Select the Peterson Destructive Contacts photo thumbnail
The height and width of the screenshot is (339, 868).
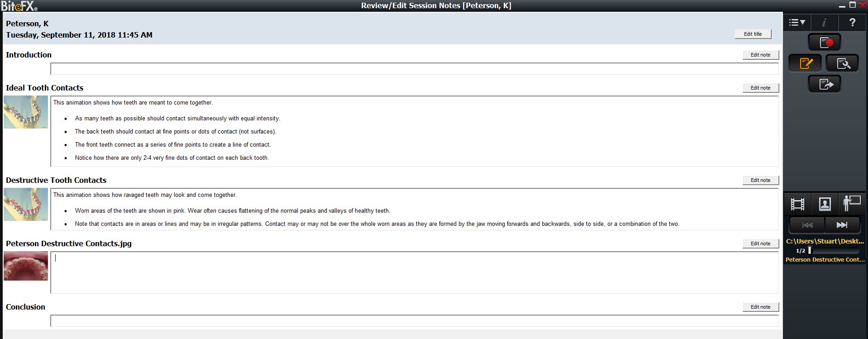pyautogui.click(x=26, y=266)
